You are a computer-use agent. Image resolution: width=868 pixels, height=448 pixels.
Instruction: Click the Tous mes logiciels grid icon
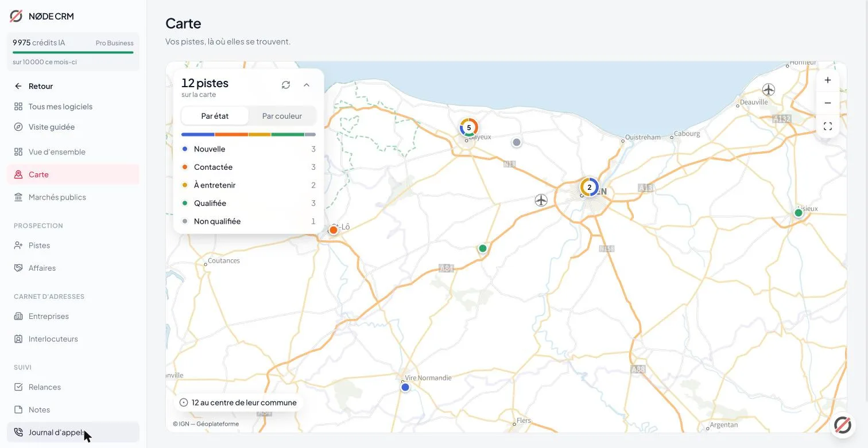pos(18,107)
